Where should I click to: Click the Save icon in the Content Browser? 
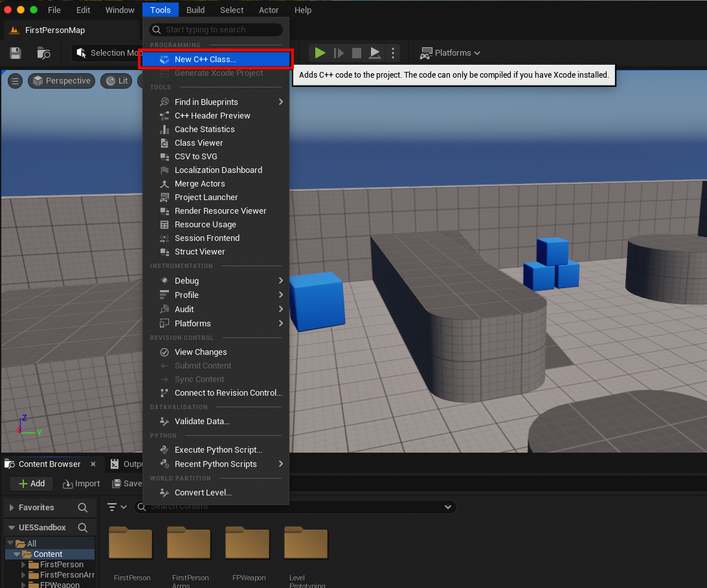[127, 483]
